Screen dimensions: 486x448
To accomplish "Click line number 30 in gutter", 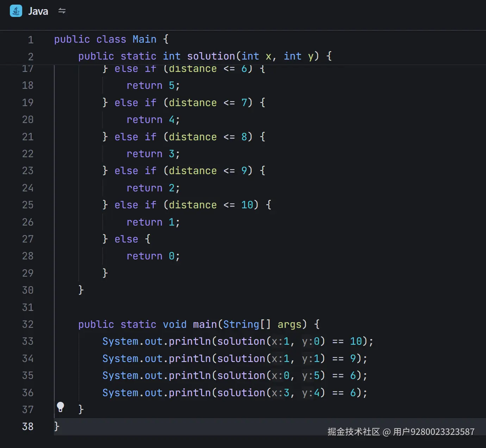I will point(28,290).
